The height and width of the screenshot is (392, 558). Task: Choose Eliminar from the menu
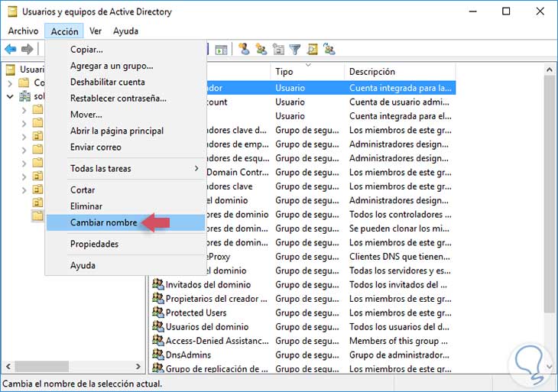coord(125,206)
